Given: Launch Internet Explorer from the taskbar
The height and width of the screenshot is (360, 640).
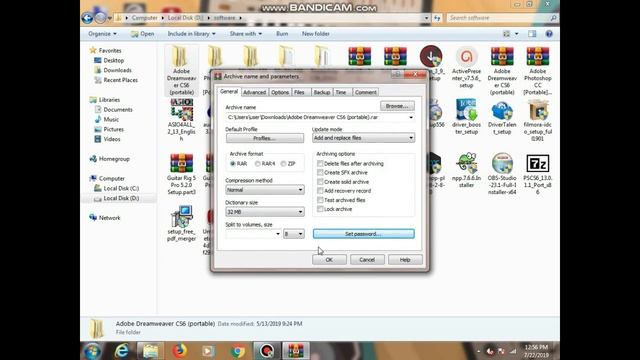Looking at the screenshot, I should point(121,351).
